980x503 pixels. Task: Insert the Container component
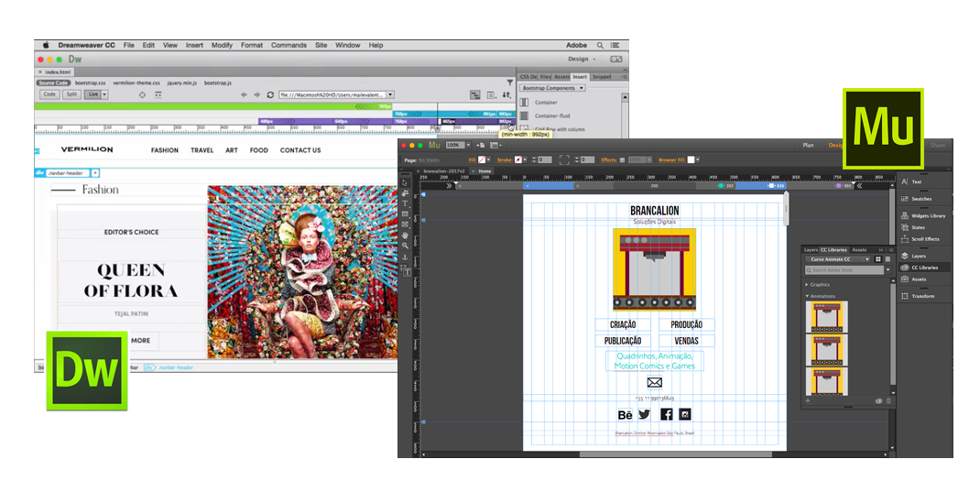click(546, 102)
